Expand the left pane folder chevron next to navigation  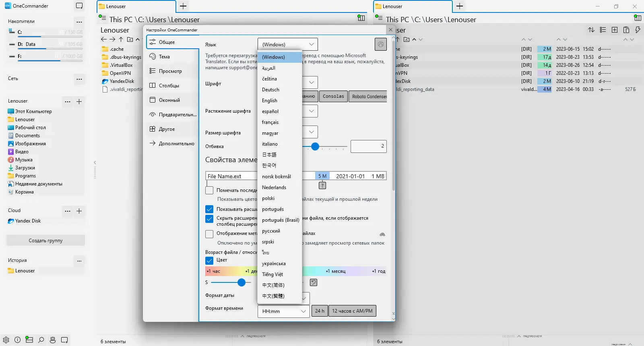click(x=138, y=39)
